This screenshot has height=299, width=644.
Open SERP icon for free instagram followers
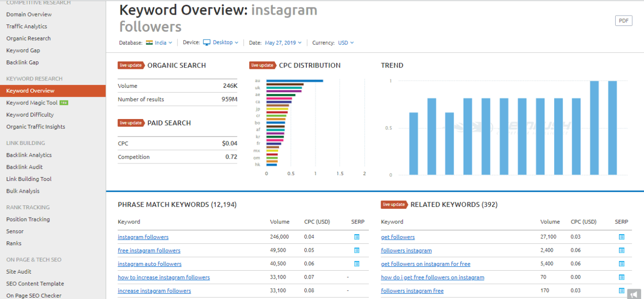[357, 250]
